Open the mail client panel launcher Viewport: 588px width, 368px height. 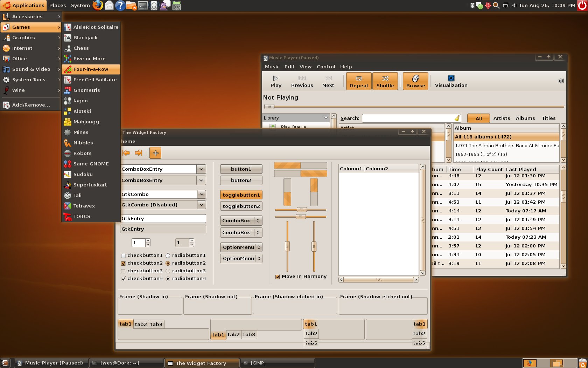(109, 5)
